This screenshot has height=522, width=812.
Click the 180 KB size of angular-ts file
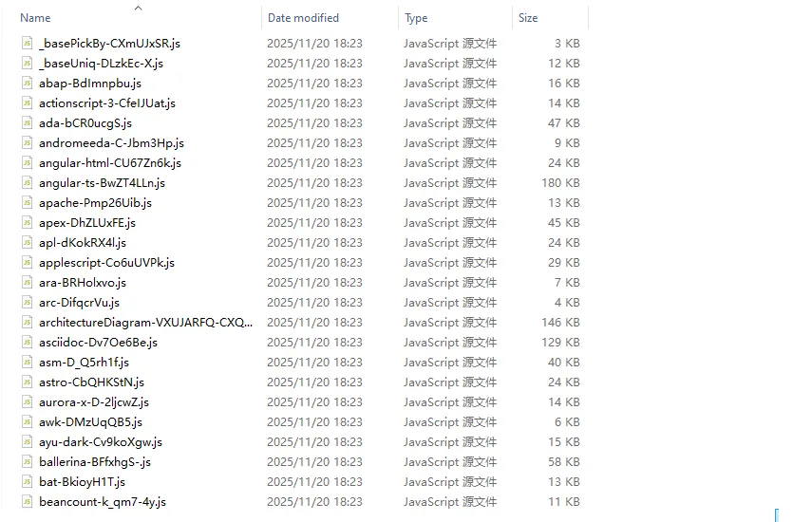click(560, 182)
